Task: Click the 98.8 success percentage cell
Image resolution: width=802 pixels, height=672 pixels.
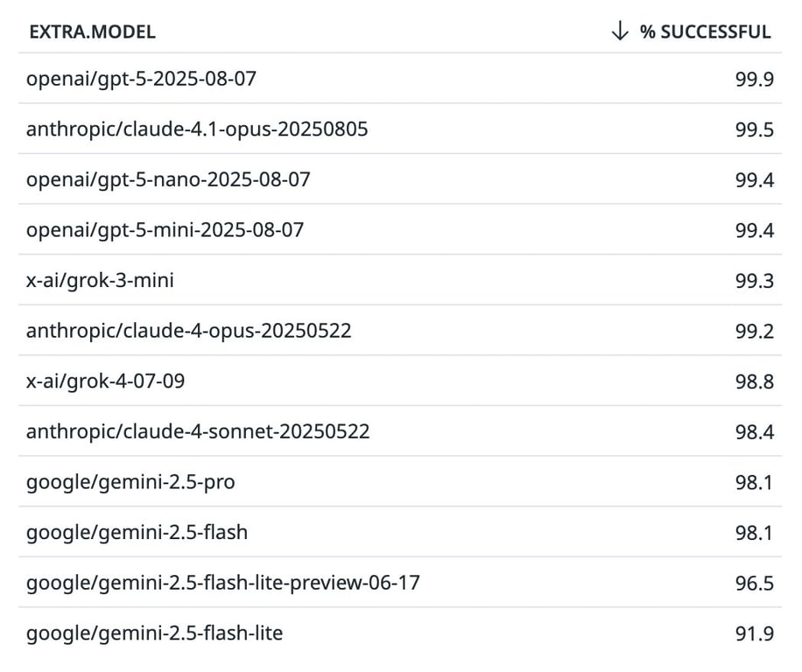Action: pos(754,381)
